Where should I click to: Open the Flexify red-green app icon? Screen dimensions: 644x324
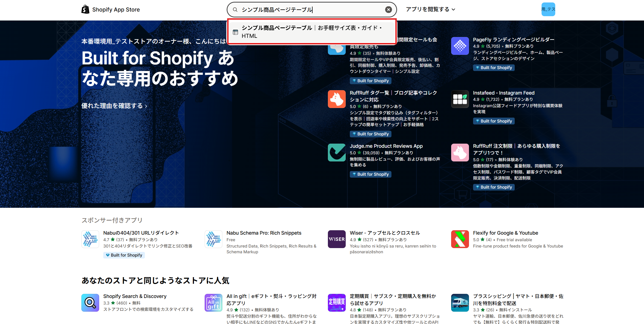tap(460, 239)
